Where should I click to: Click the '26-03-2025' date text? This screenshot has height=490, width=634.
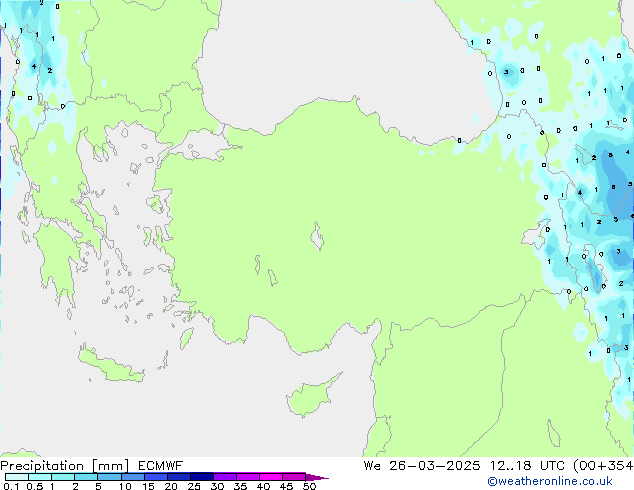point(435,466)
